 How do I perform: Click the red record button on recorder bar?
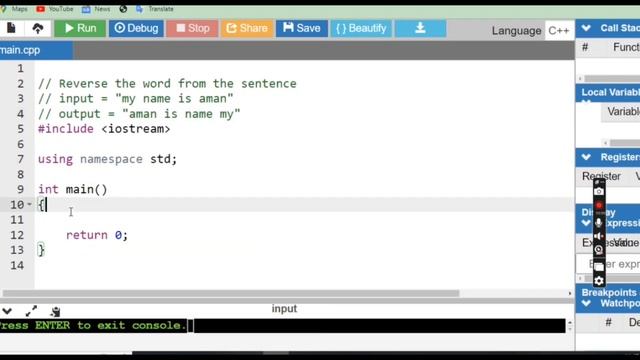click(x=599, y=205)
